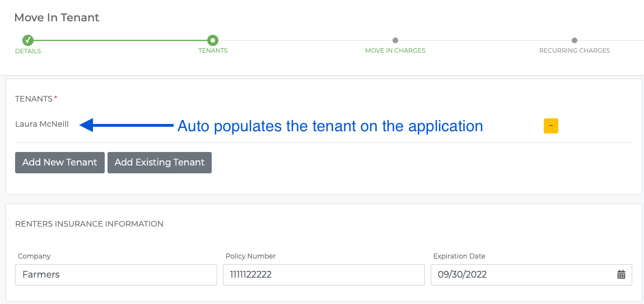Open the calendar icon in Expiration Date
This screenshot has height=304, width=644.
(x=621, y=274)
